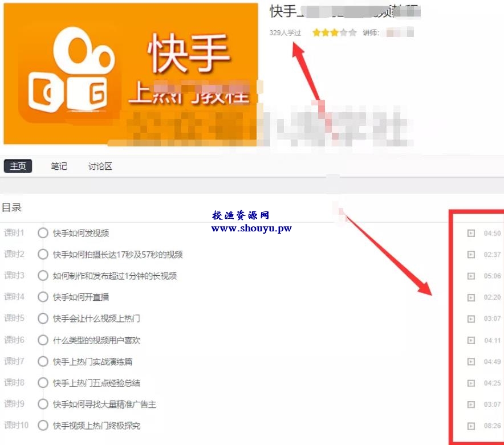Click the 329人学过 learner count

pos(285,33)
